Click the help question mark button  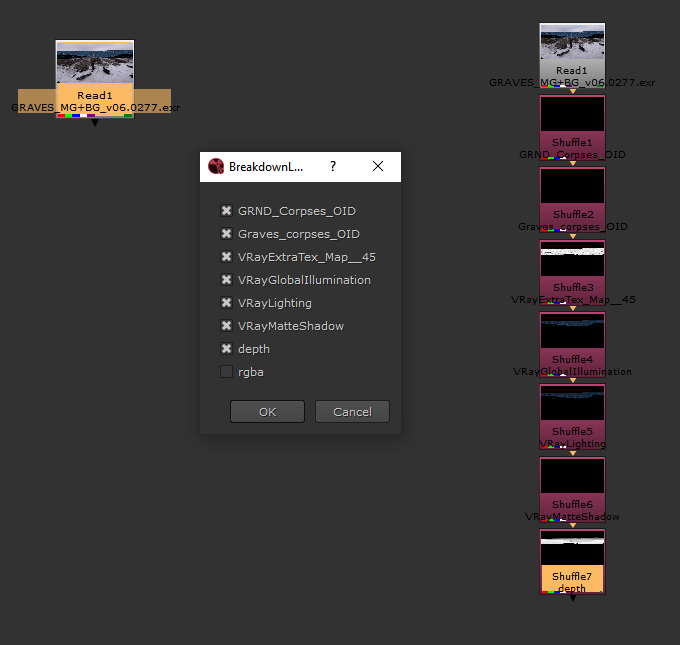(x=333, y=167)
